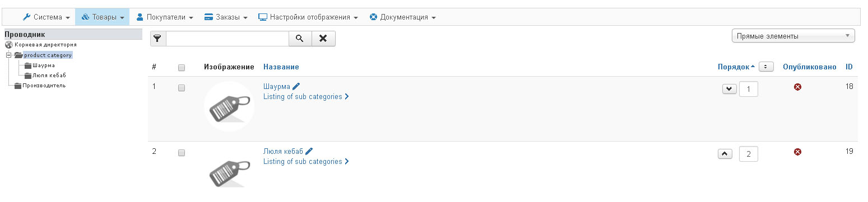Toggle the red unpublished icon for Шаурма
This screenshot has width=868, height=202.
click(797, 87)
